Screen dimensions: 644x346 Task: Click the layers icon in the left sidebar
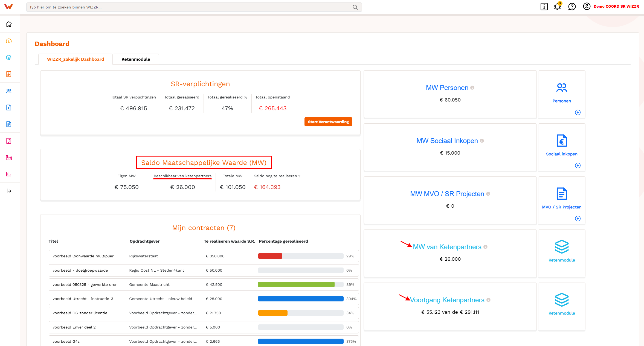pos(9,57)
